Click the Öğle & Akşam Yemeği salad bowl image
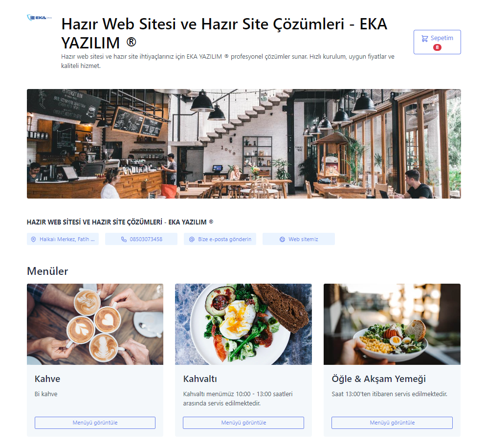 tap(392, 324)
